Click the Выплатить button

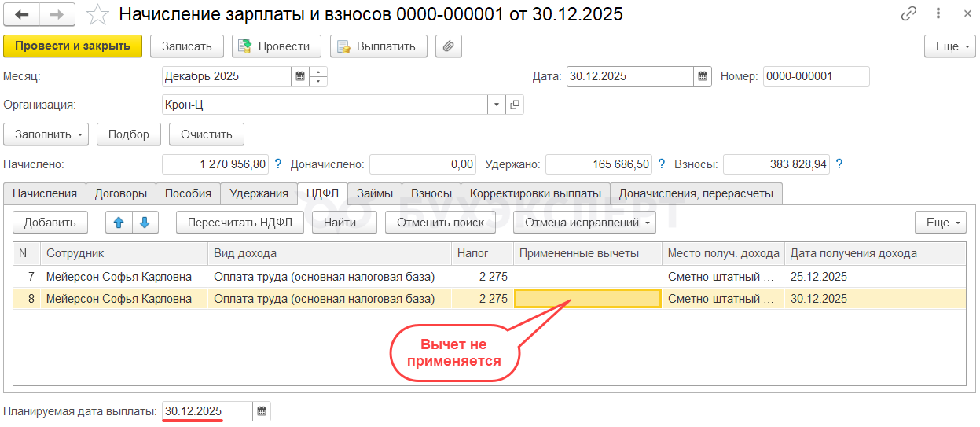click(x=378, y=46)
